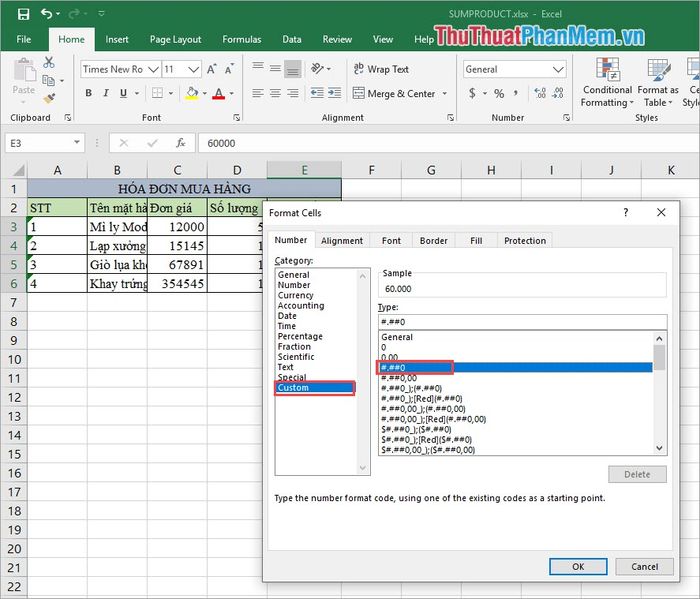The height and width of the screenshot is (599, 700).
Task: Select Percentage in Category list
Action: 300,337
